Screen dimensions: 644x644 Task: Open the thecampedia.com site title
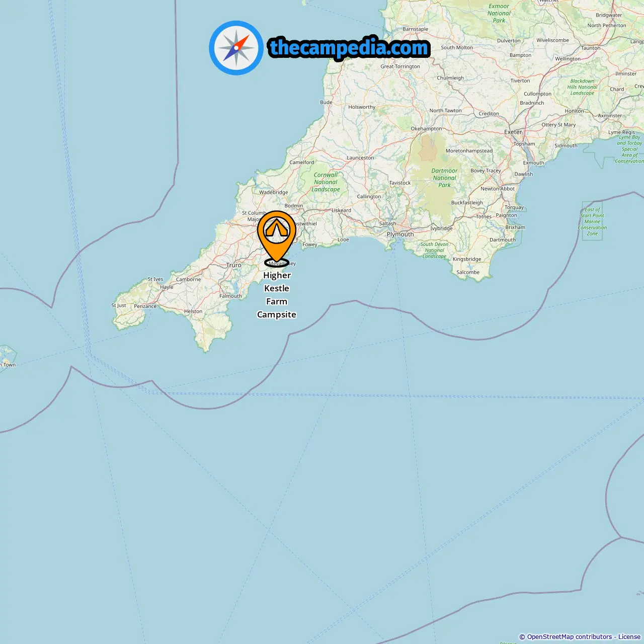(349, 48)
